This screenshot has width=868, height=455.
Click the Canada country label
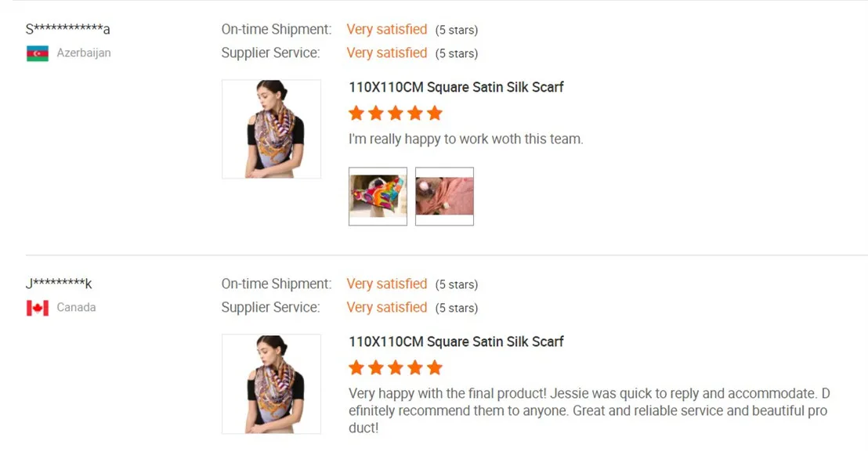(x=76, y=308)
